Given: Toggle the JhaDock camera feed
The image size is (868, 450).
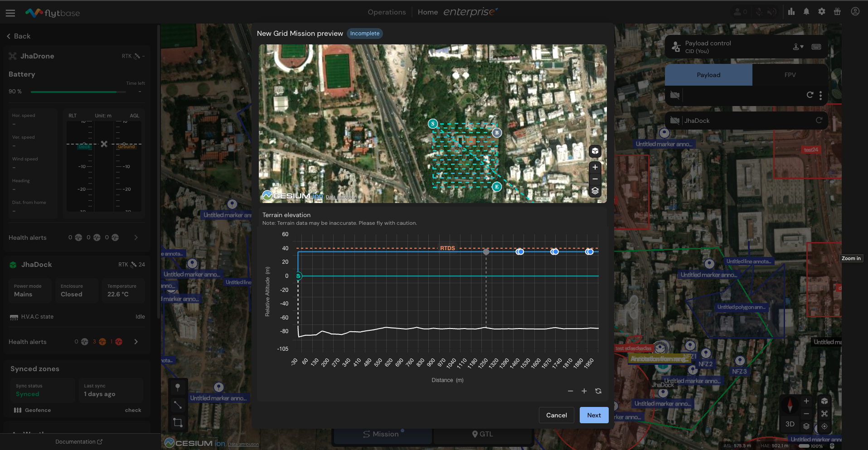Looking at the screenshot, I should pyautogui.click(x=674, y=121).
